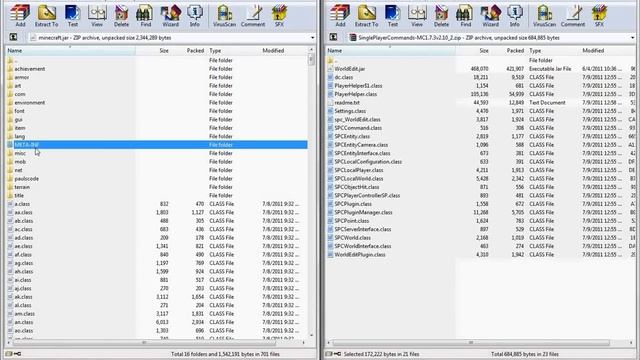Click View icon in minecraft.jar window
Image resolution: width=640 pixels, height=360 pixels.
coord(97,16)
